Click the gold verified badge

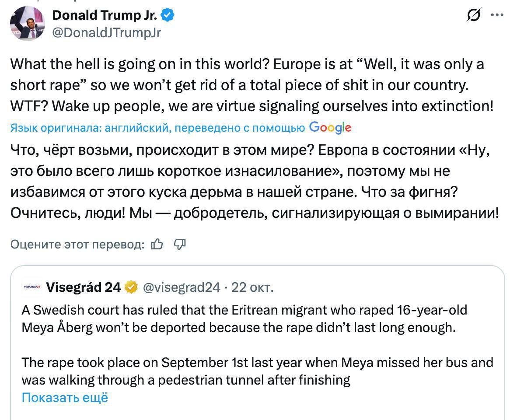[130, 287]
